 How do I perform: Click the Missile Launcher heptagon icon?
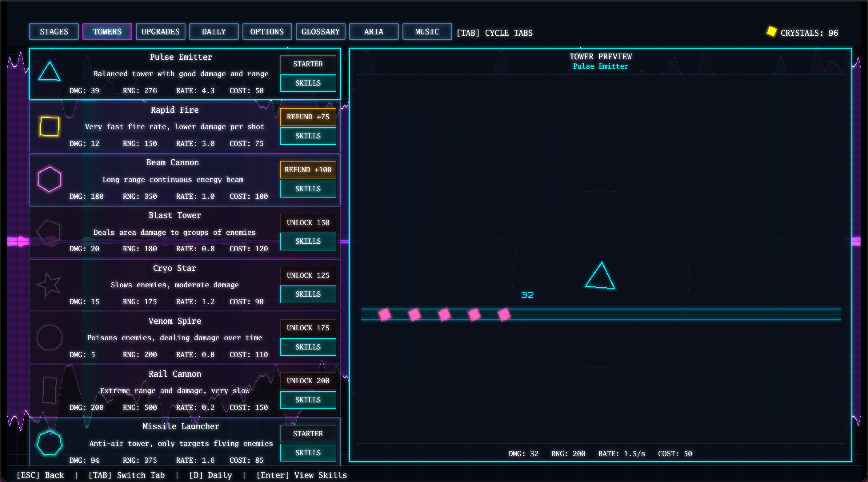click(x=49, y=443)
